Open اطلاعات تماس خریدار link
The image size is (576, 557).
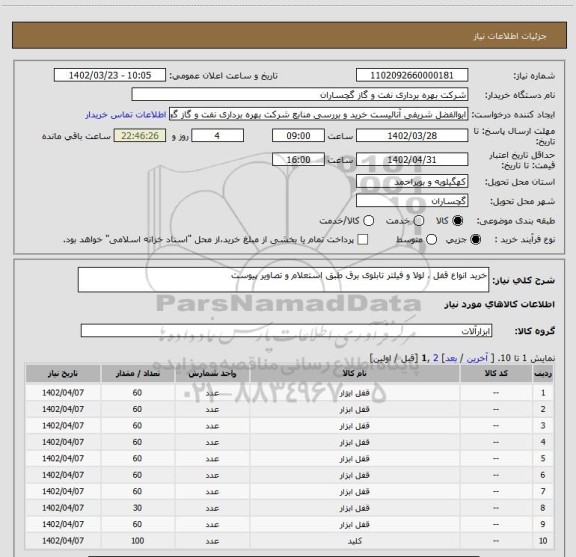point(126,115)
